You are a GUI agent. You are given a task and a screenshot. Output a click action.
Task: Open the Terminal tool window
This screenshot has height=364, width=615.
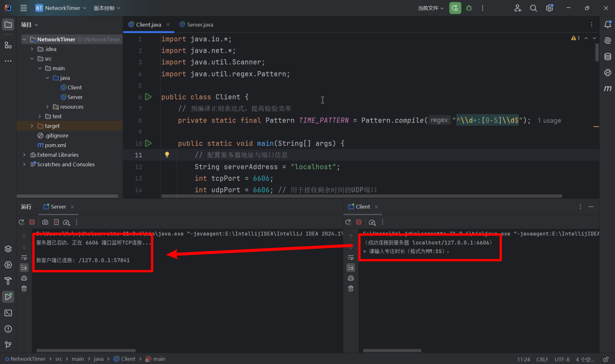(8, 313)
